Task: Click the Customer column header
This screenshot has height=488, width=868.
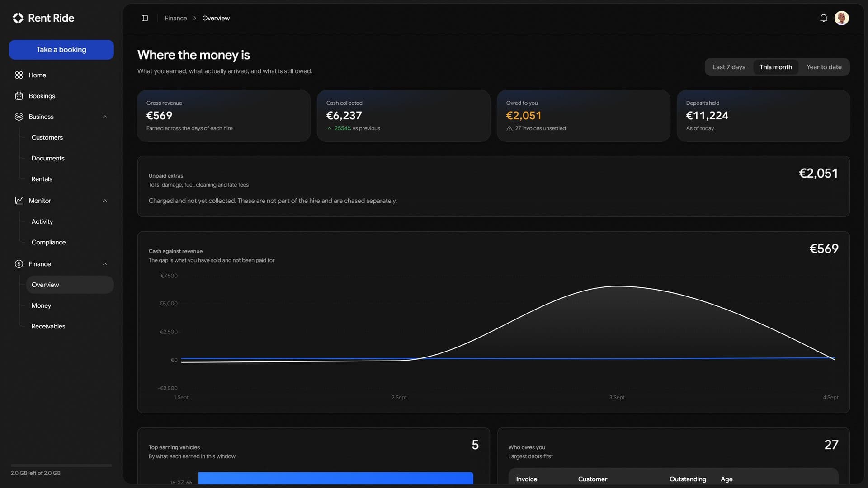Action: pos(593,479)
